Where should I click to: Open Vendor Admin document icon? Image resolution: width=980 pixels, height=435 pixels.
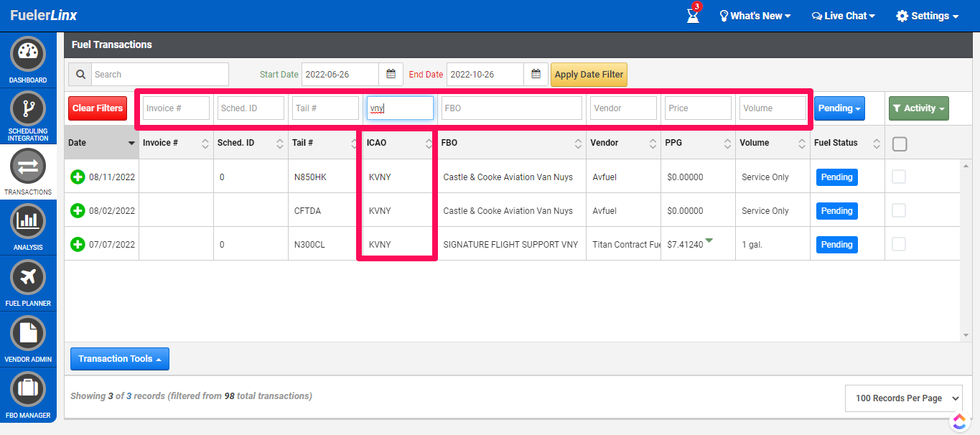pyautogui.click(x=28, y=333)
